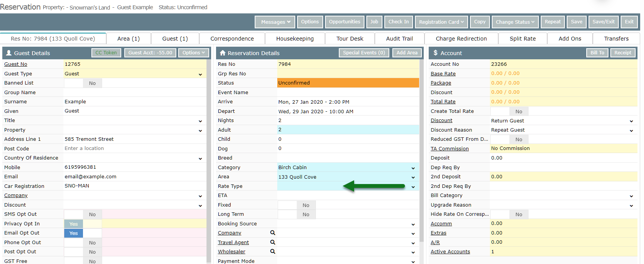Image resolution: width=644 pixels, height=264 pixels.
Task: Click the Opportunities button
Action: tap(345, 22)
